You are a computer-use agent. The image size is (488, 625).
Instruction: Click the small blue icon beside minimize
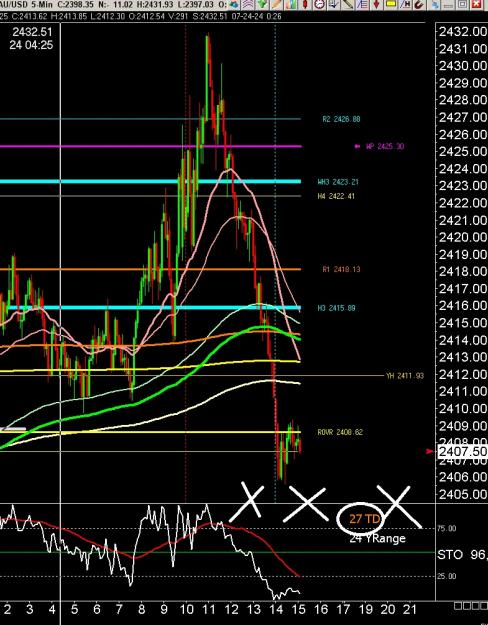pos(435,4)
